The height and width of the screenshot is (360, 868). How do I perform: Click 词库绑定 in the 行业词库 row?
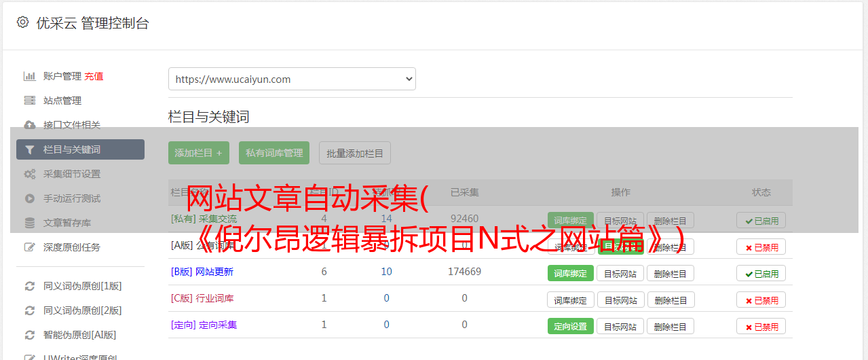click(571, 300)
